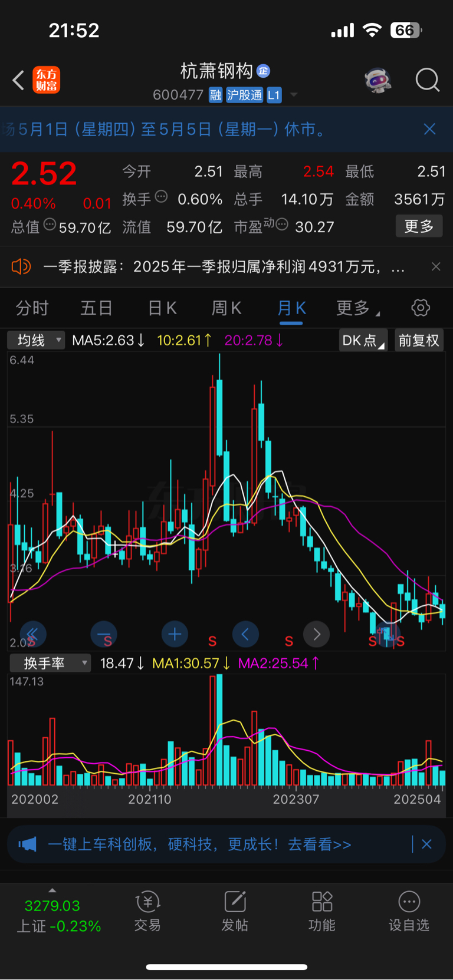Expand the 更多 chart period menu
This screenshot has height=980, width=453.
tap(357, 308)
